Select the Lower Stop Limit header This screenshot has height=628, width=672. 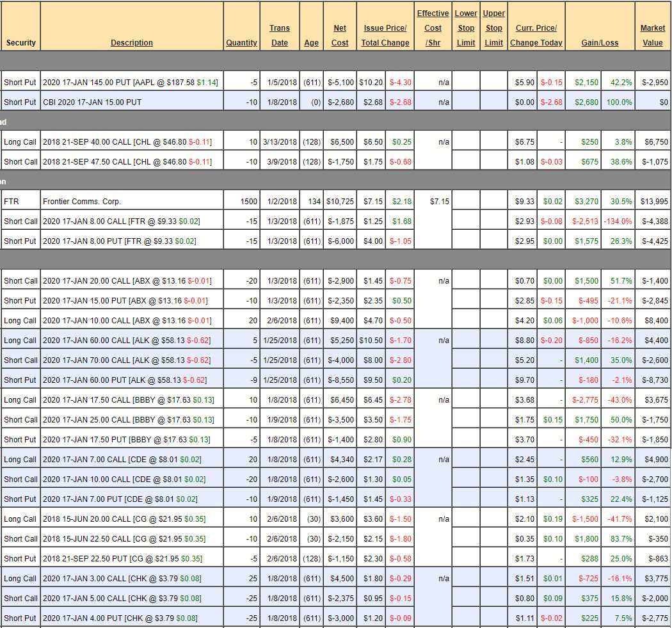click(466, 28)
